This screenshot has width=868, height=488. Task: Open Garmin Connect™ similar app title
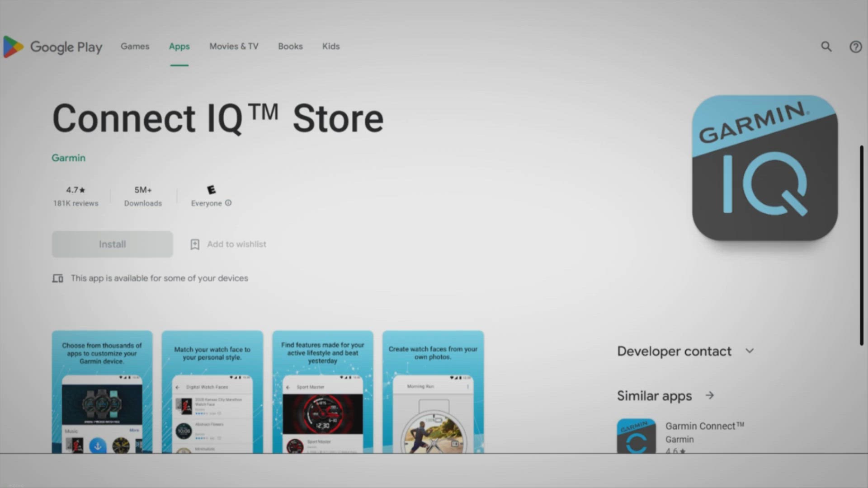pos(705,426)
